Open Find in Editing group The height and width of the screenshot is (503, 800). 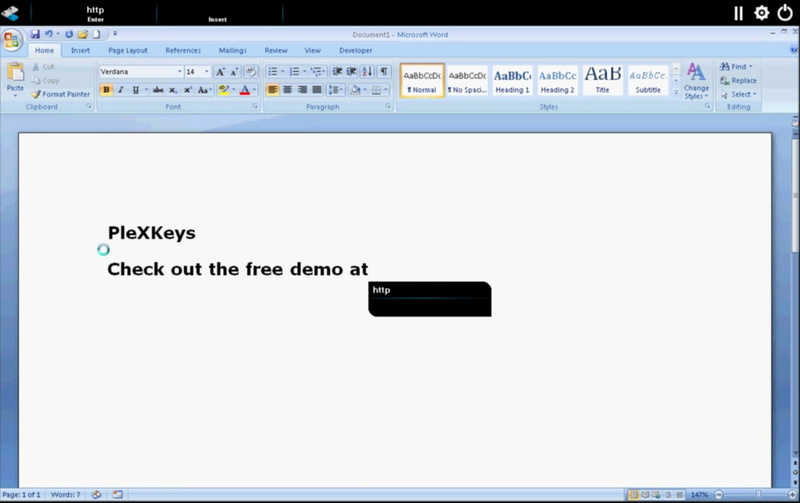click(736, 66)
